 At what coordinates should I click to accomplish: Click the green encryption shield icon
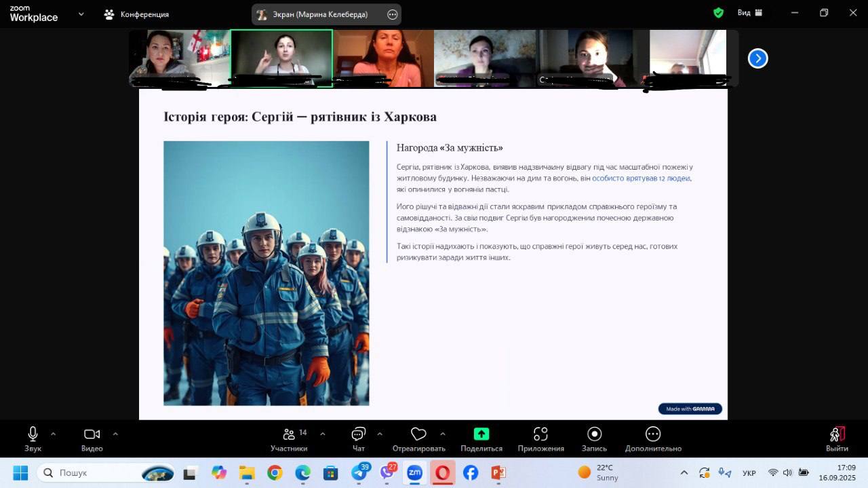(719, 13)
